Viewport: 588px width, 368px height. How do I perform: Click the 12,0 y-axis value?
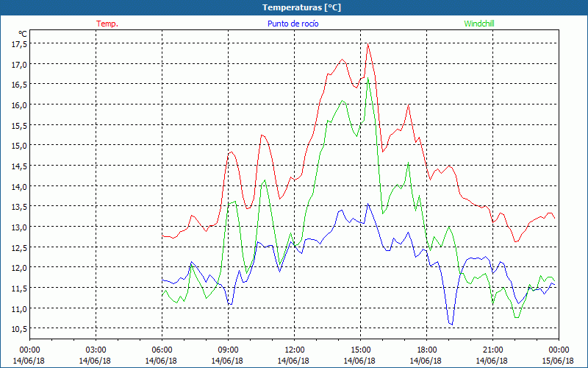pyautogui.click(x=19, y=267)
